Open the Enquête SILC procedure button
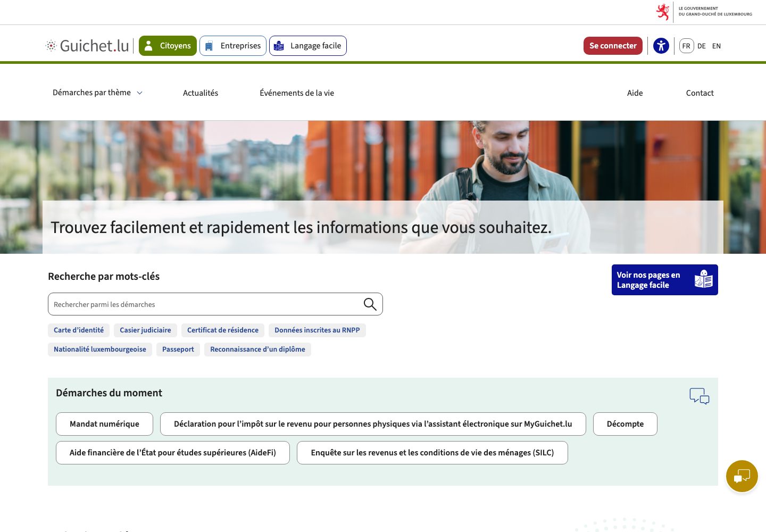Viewport: 766px width, 532px height. 432,453
